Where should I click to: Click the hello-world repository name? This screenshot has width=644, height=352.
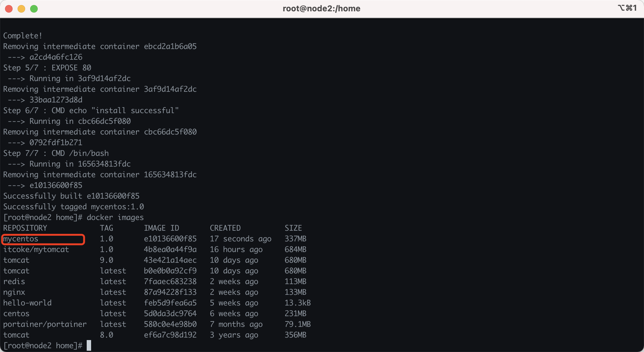[x=27, y=303]
